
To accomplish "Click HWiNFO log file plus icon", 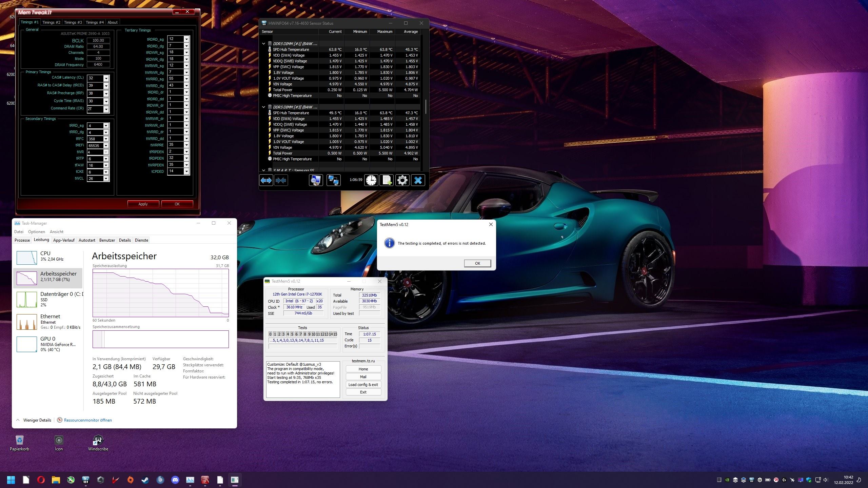I will [387, 180].
